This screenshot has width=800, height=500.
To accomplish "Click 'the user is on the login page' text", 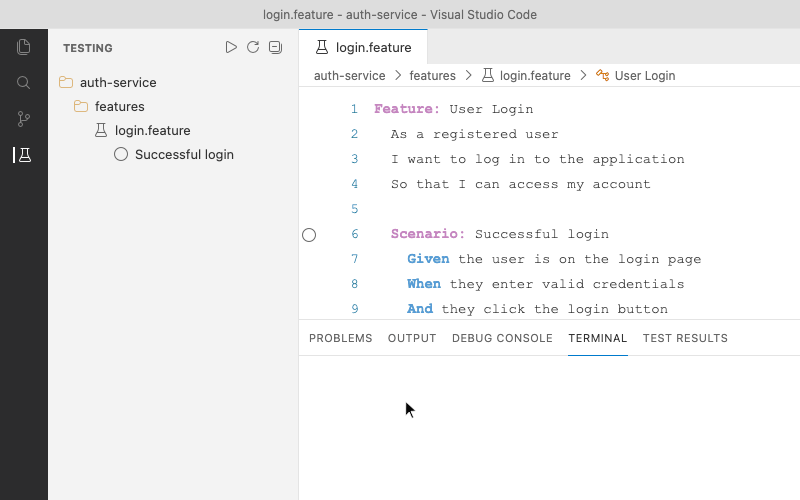I will tap(580, 259).
